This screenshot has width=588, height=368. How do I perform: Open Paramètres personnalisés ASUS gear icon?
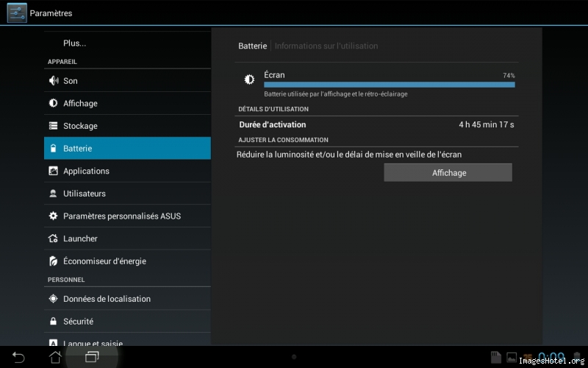53,216
